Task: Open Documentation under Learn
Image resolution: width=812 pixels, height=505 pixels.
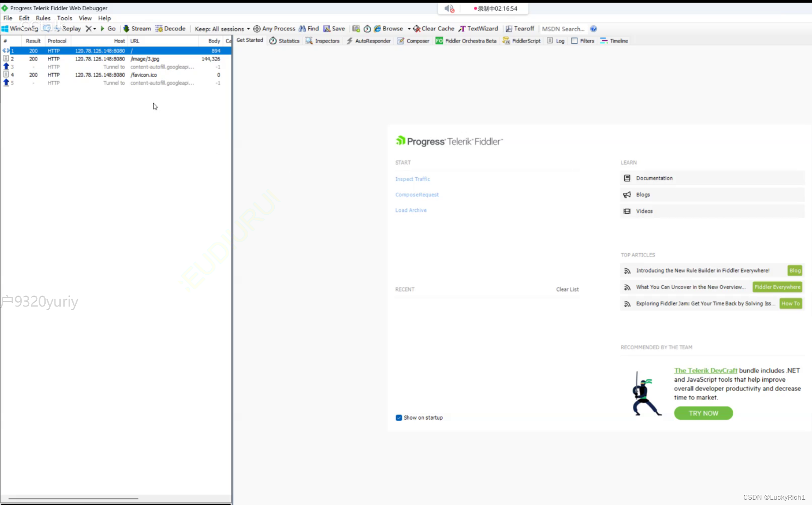Action: click(712, 178)
